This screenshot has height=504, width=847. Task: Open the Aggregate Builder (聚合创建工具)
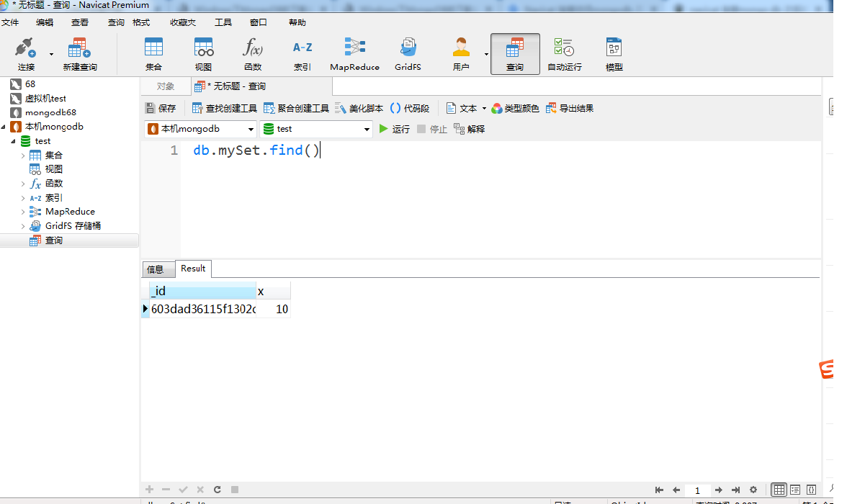(296, 108)
